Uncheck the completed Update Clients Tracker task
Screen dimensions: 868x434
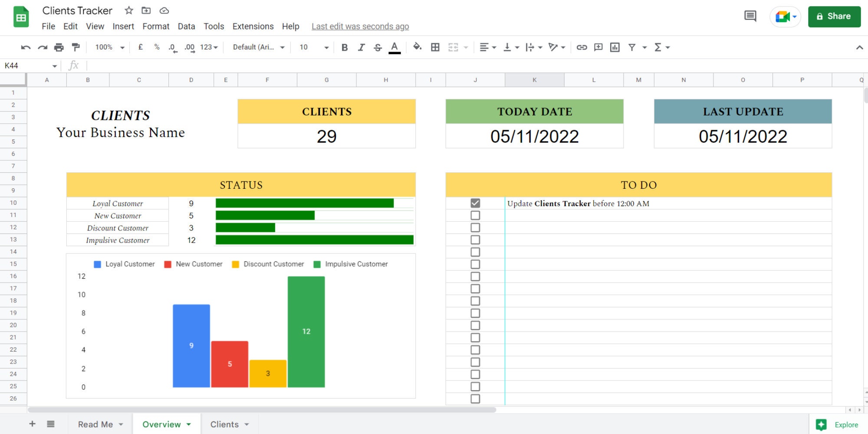pyautogui.click(x=475, y=203)
